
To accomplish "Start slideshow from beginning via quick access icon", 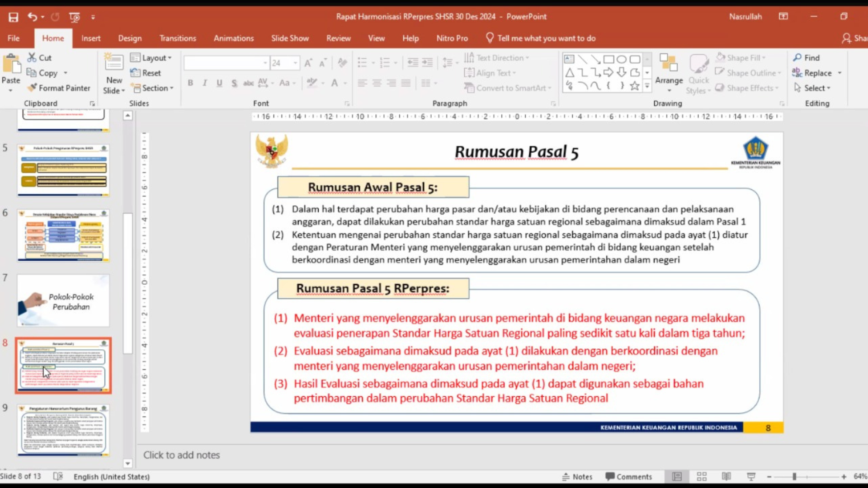I will 74,17.
